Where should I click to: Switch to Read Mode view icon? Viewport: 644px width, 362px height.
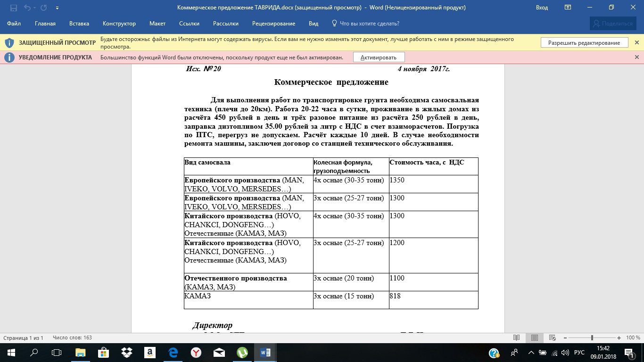click(516, 338)
